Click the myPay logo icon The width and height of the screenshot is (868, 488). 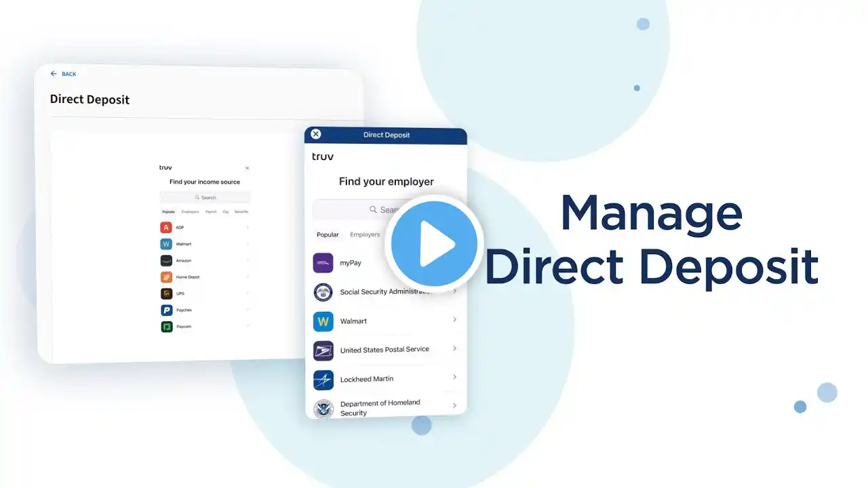click(x=323, y=263)
